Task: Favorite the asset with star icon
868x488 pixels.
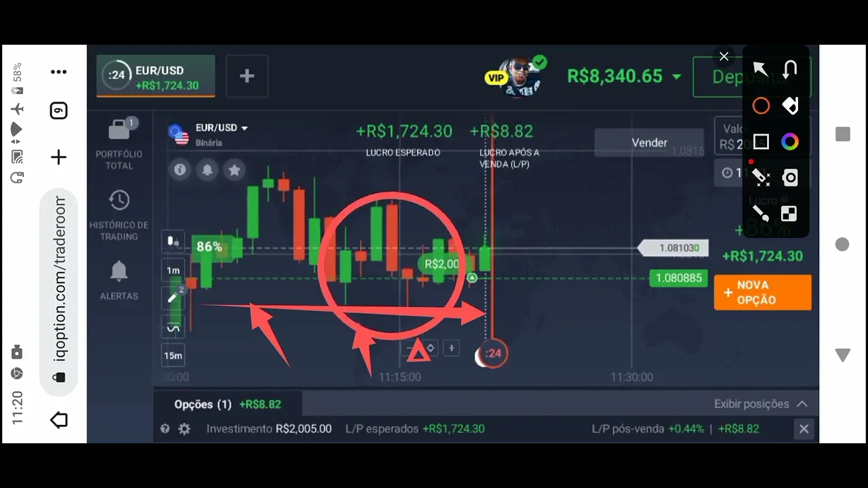Action: coord(235,169)
